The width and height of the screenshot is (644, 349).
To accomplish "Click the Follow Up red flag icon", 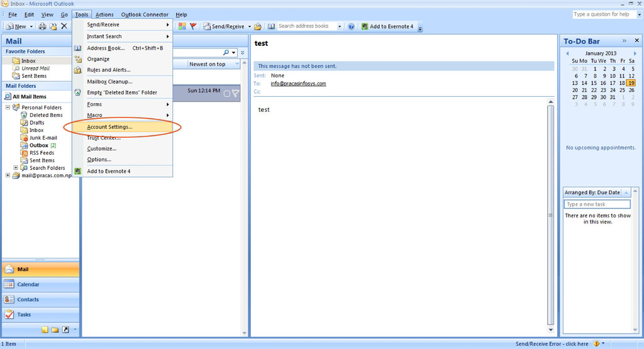I will 193,26.
